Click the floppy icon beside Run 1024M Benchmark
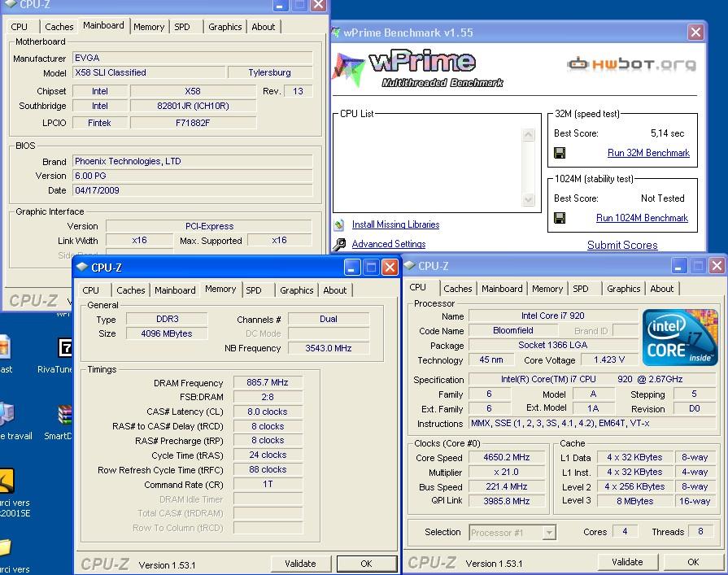This screenshot has height=575, width=728. [x=560, y=218]
